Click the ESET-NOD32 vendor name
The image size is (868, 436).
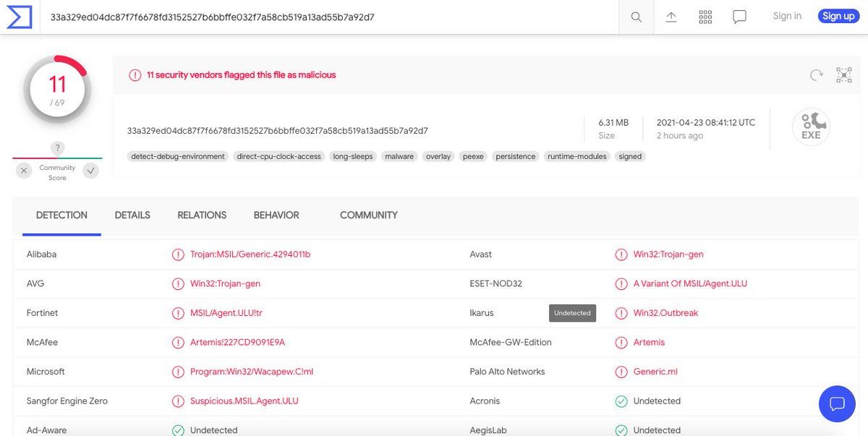click(495, 283)
